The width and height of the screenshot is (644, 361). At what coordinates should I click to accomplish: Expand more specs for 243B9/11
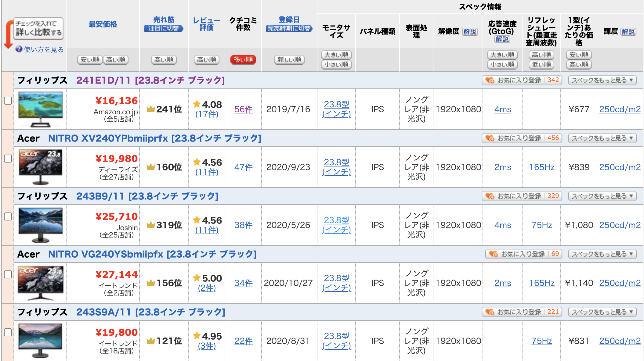(602, 196)
